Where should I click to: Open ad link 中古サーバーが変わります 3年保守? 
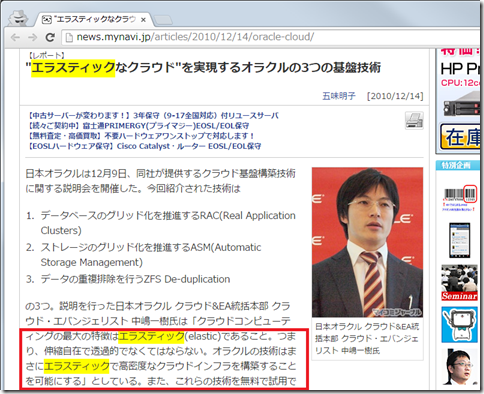pyautogui.click(x=153, y=116)
